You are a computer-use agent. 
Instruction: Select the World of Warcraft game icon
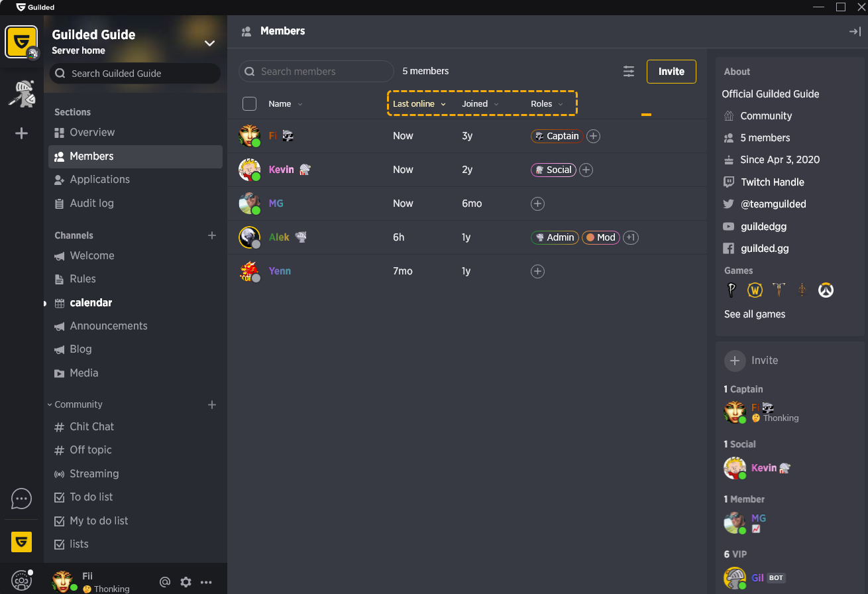(x=755, y=290)
